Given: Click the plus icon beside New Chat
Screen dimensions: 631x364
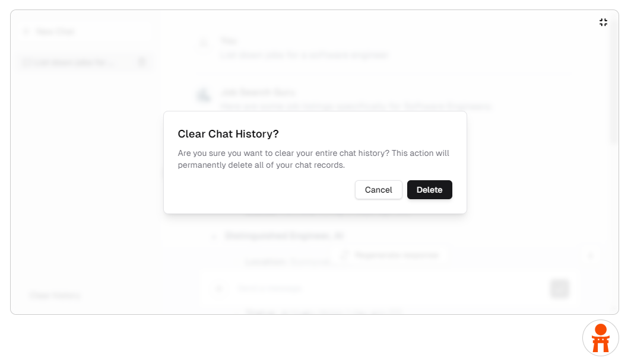Looking at the screenshot, I should click(26, 31).
